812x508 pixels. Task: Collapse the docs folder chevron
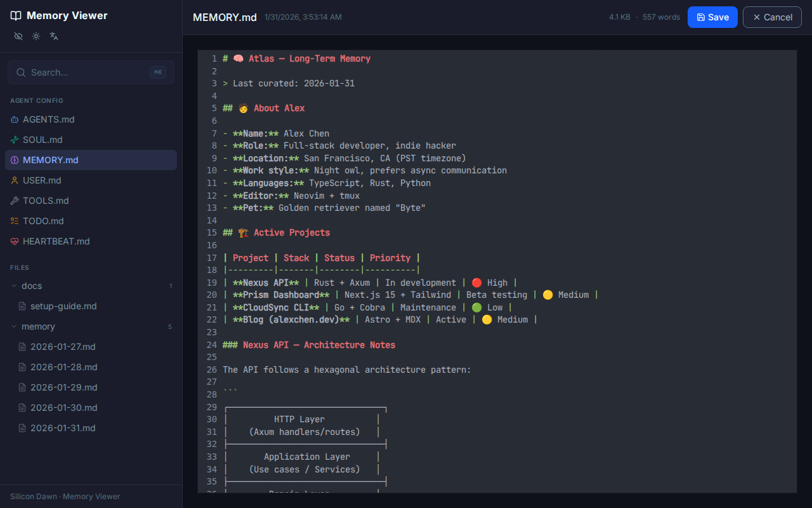pos(14,286)
